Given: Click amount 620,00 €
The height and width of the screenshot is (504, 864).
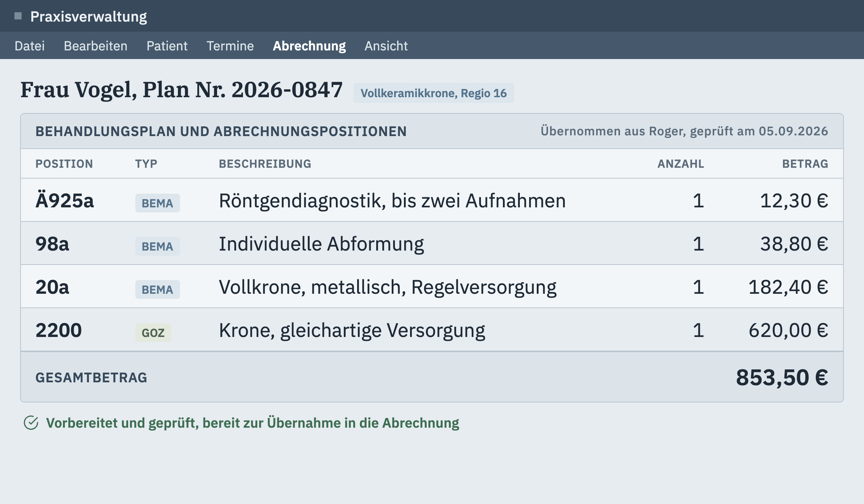Looking at the screenshot, I should coord(788,330).
